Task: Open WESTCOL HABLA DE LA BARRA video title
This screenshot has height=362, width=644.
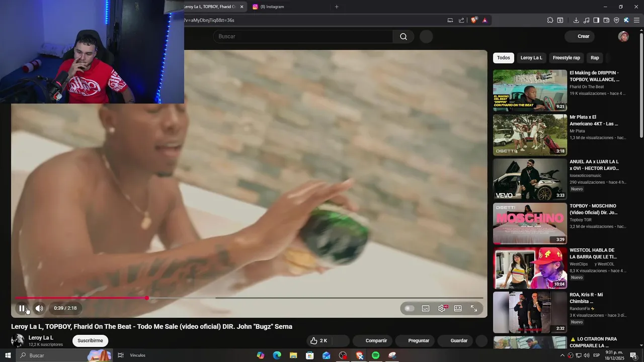Action: point(593,253)
